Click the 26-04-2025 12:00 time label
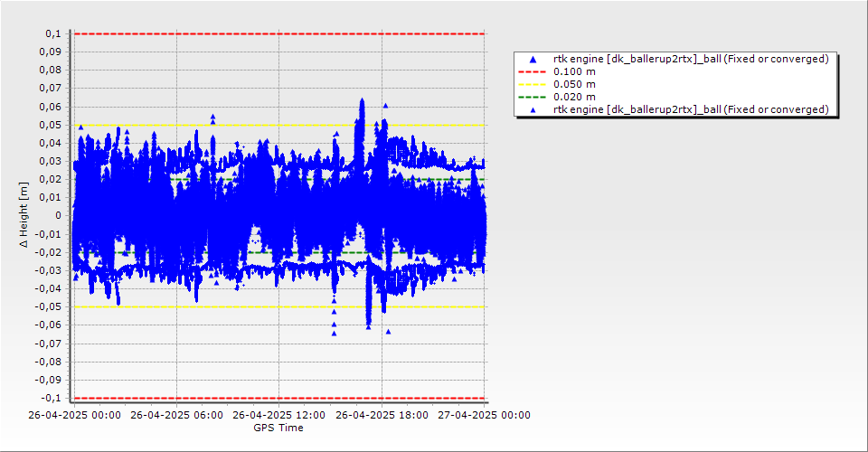 coord(279,415)
